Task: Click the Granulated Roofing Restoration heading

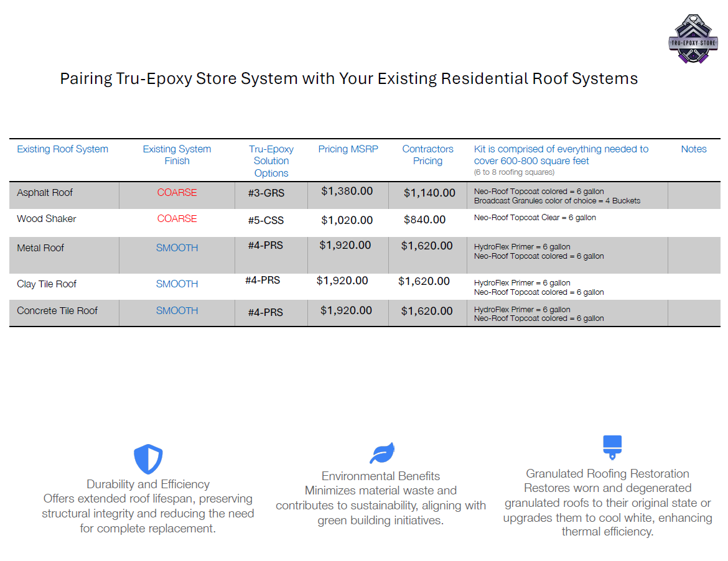Action: (x=607, y=473)
